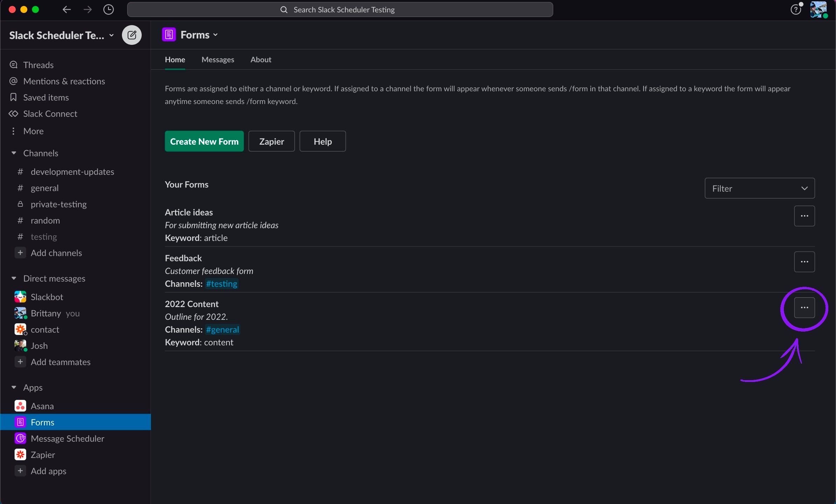The width and height of the screenshot is (836, 504).
Task: Switch to the Messages tab
Action: 218,59
